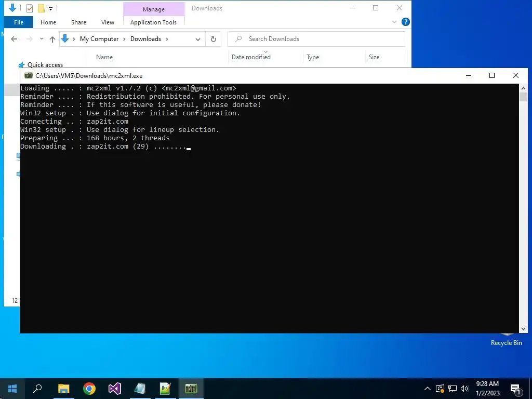Click the security warning tray icon
Viewport: 532px width, 399px height.
[440, 389]
